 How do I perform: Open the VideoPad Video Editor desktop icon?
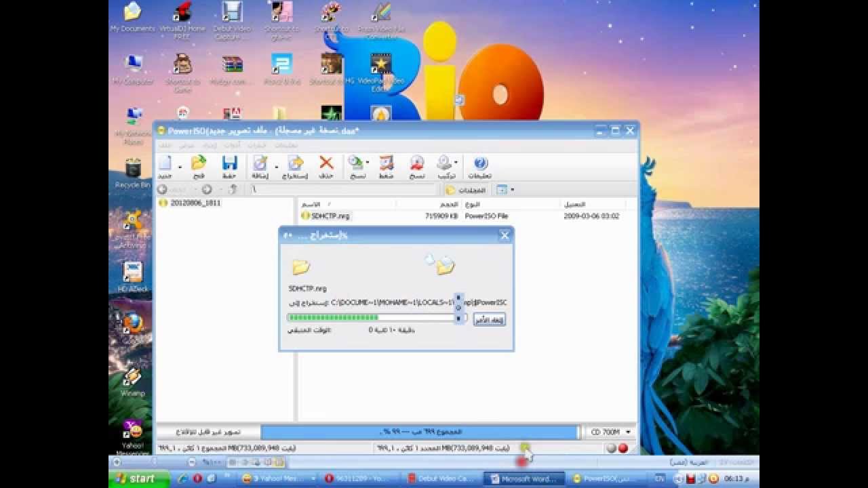[x=381, y=73]
